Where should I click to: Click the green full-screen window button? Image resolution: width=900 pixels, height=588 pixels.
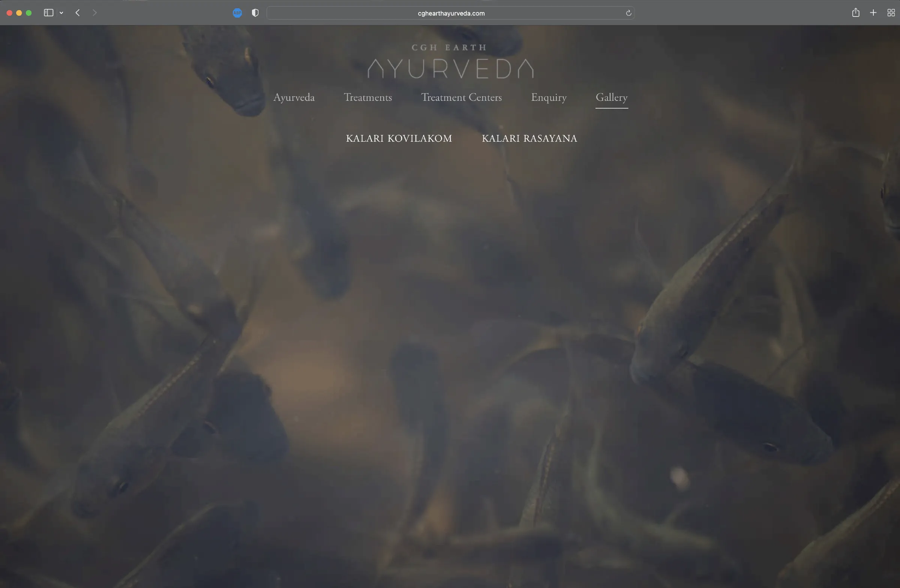(x=29, y=13)
